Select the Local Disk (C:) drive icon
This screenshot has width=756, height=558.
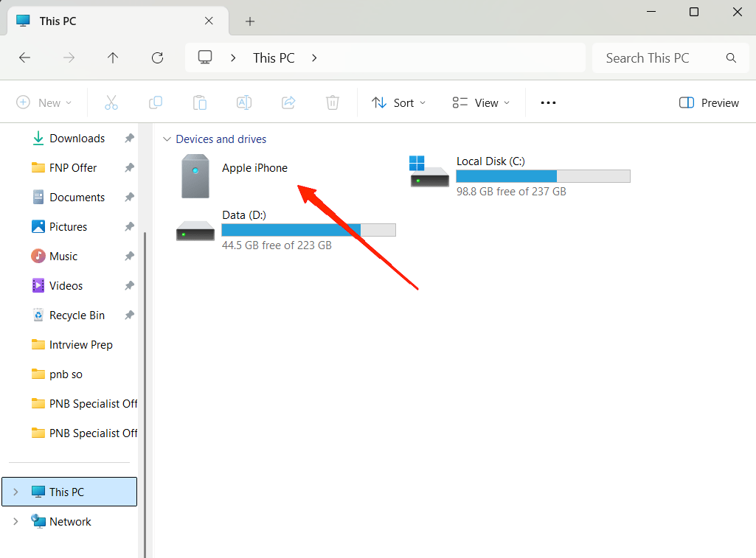pyautogui.click(x=429, y=171)
